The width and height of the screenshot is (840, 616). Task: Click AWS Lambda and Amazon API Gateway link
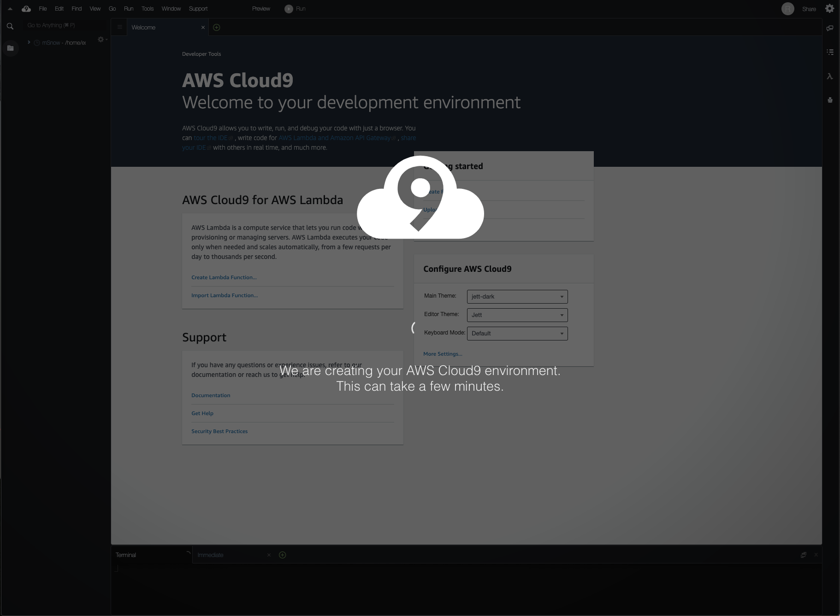pyautogui.click(x=337, y=138)
